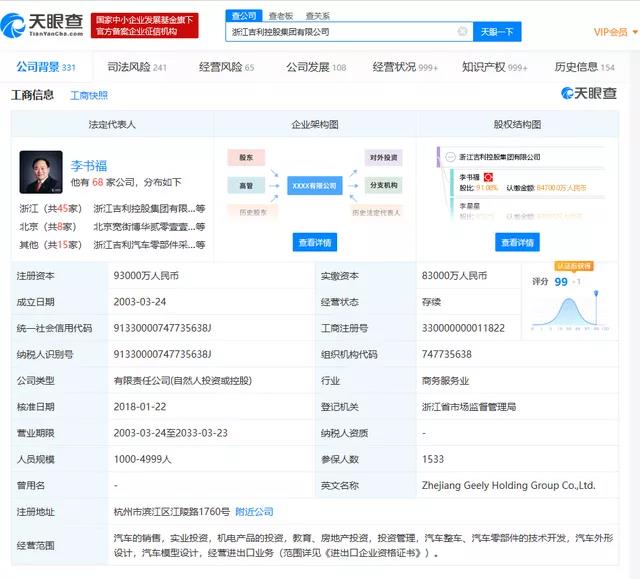Screen dimensions: 640x579
Task: Open the 经营风险 65 tab
Action: tap(227, 67)
